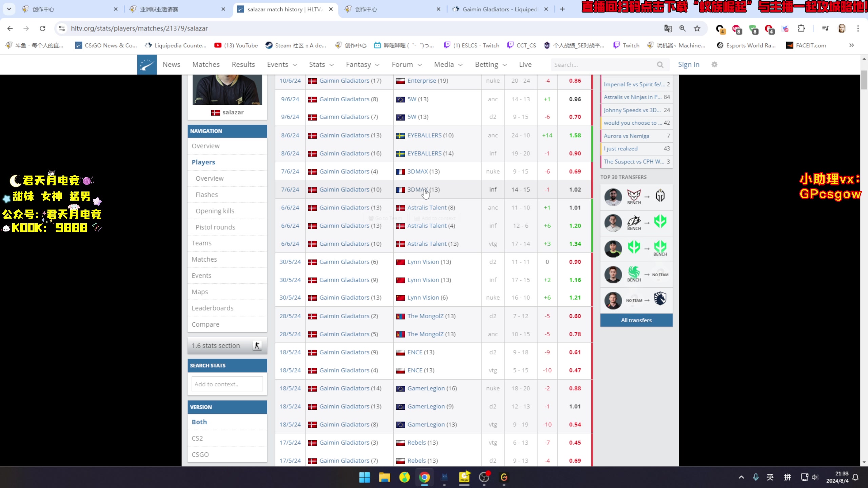
Task: Click salazar player photo thumbnail
Action: tap(227, 89)
